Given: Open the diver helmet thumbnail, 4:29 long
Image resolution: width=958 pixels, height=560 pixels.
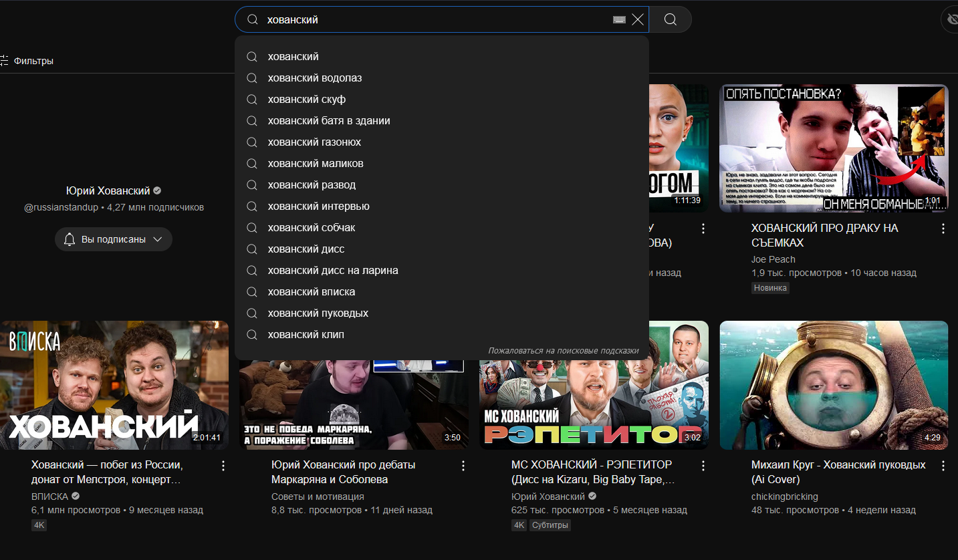Looking at the screenshot, I should [834, 385].
